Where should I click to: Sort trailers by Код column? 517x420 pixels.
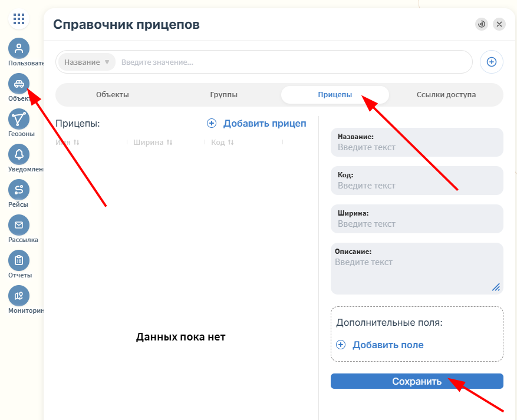(223, 143)
